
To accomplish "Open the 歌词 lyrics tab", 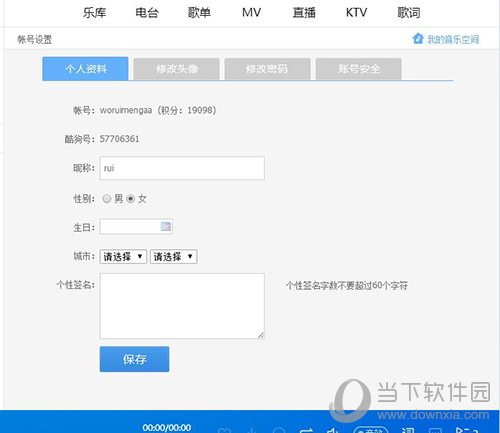I will (x=409, y=13).
